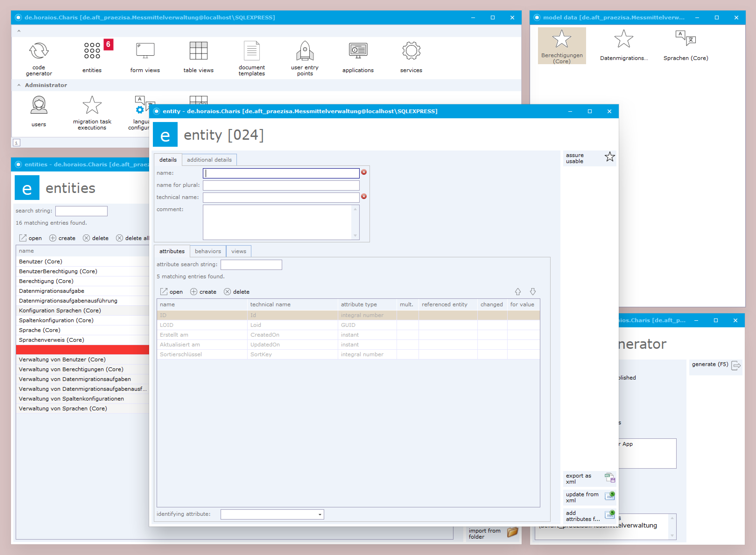This screenshot has width=756, height=555.
Task: Click assure usable star button
Action: click(x=590, y=158)
